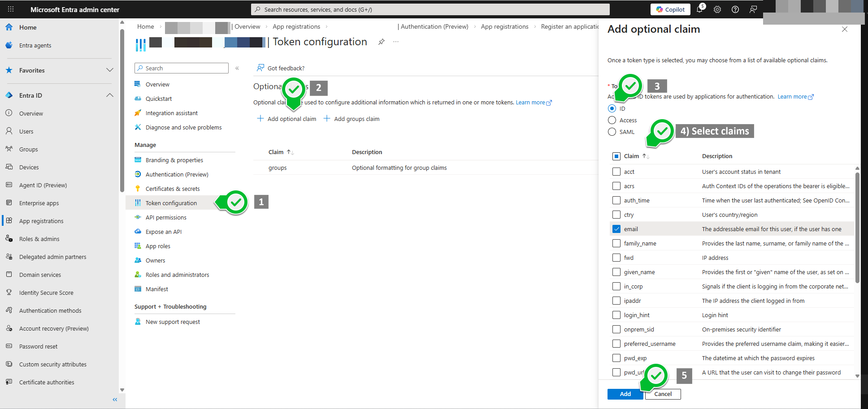Click the help question mark icon

[x=735, y=9]
